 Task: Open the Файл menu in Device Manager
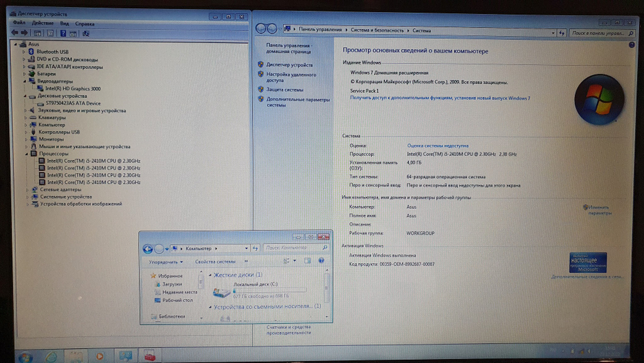coord(19,23)
